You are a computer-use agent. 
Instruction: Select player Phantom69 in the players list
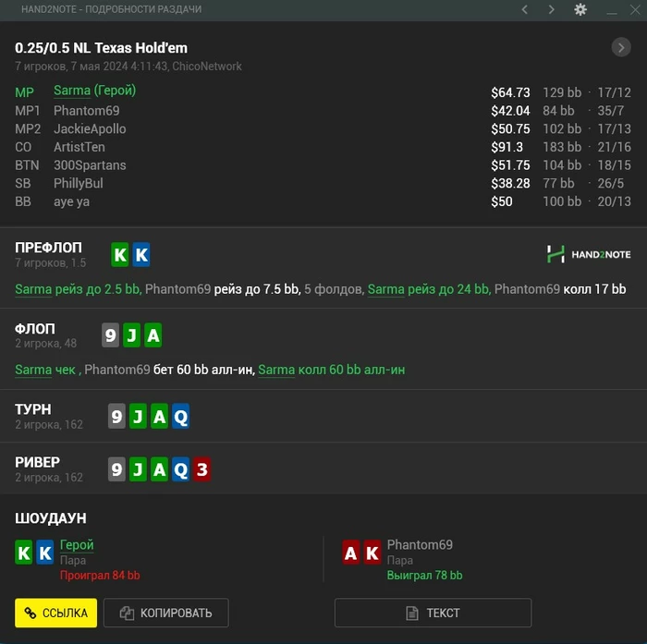point(87,111)
